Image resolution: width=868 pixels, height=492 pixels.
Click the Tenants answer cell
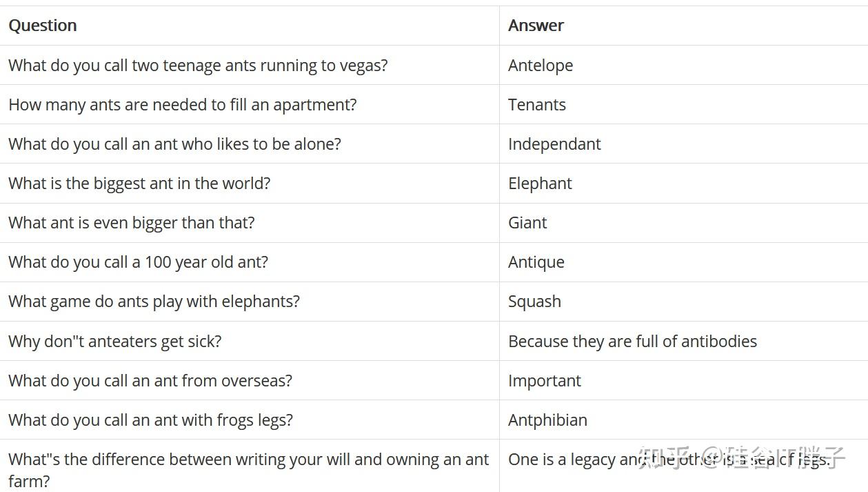[537, 105]
